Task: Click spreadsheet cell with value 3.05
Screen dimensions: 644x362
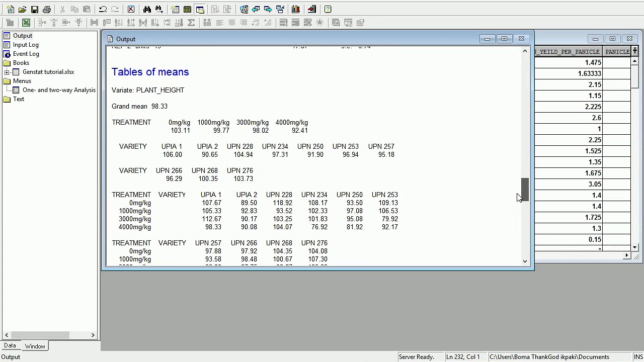Action: point(569,184)
